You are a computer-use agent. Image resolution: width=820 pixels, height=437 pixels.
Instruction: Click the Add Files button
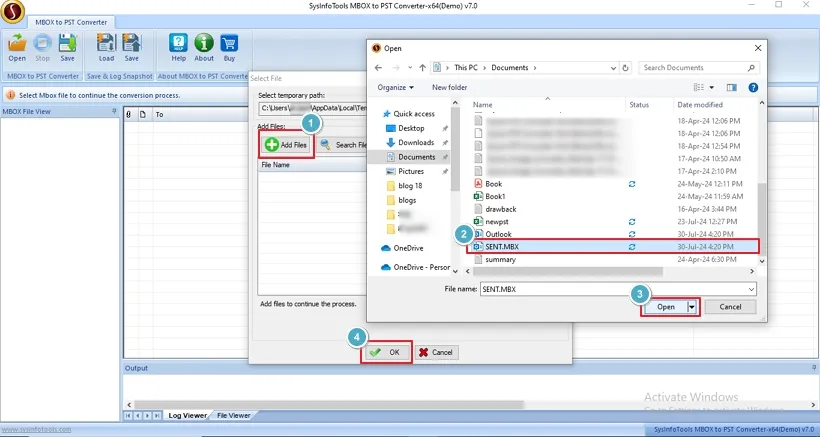point(286,145)
